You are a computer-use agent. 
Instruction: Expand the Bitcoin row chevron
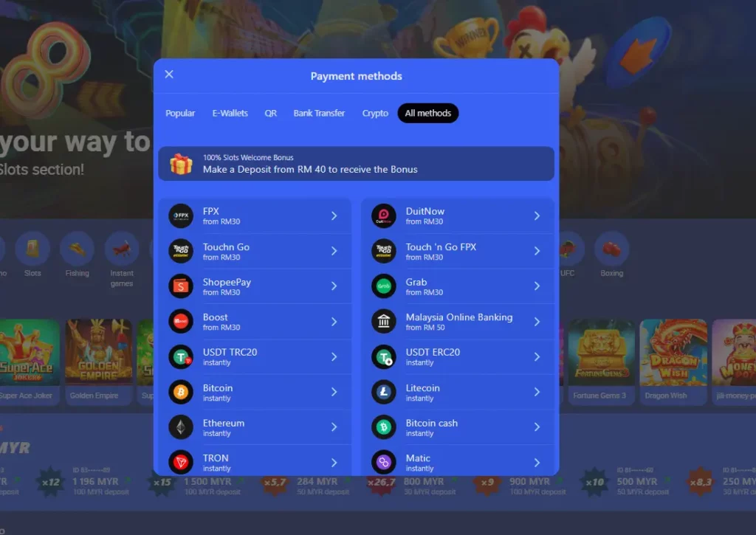tap(334, 392)
